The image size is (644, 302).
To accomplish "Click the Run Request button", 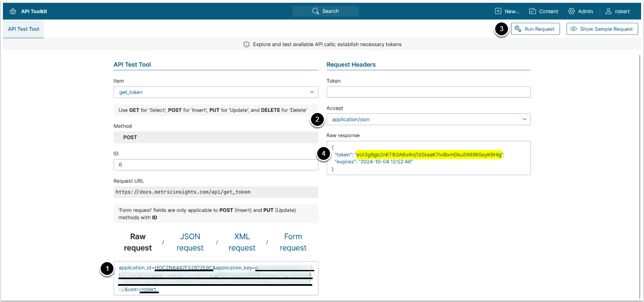I will click(x=535, y=29).
